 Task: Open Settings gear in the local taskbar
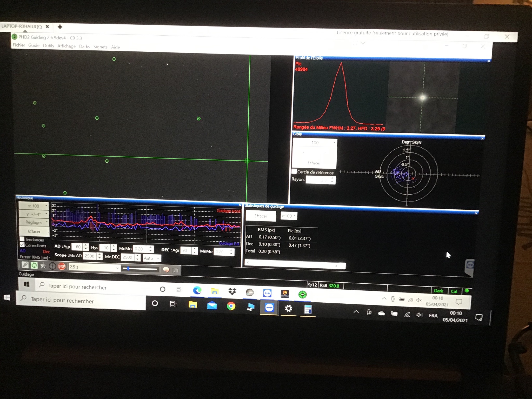tap(288, 309)
